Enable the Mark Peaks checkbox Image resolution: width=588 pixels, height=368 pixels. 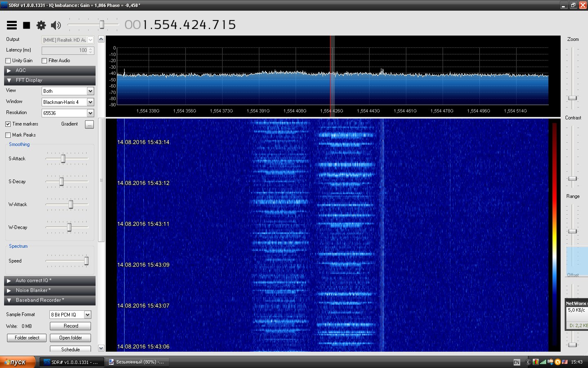[x=8, y=135]
